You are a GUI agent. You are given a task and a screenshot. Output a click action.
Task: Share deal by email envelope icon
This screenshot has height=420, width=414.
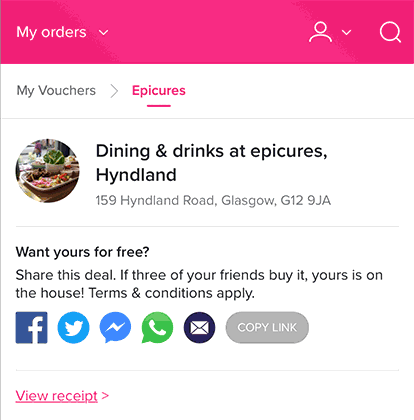199,328
